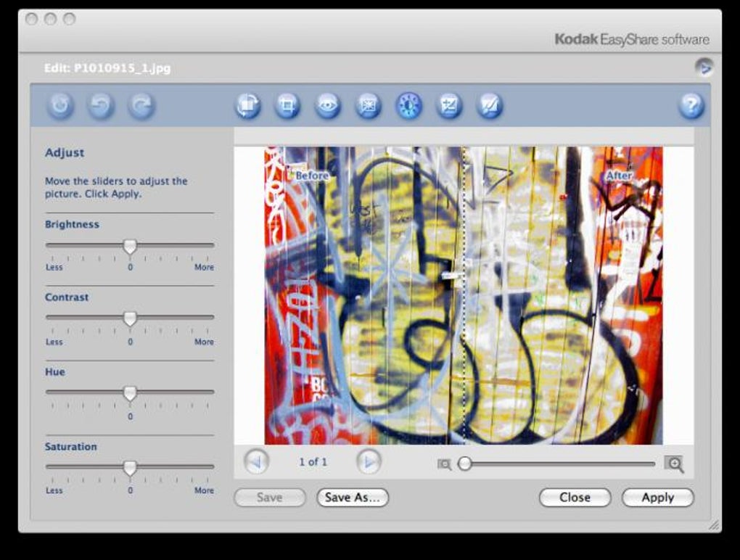740x560 pixels.
Task: Select the Rotate tool icon
Action: [x=248, y=104]
